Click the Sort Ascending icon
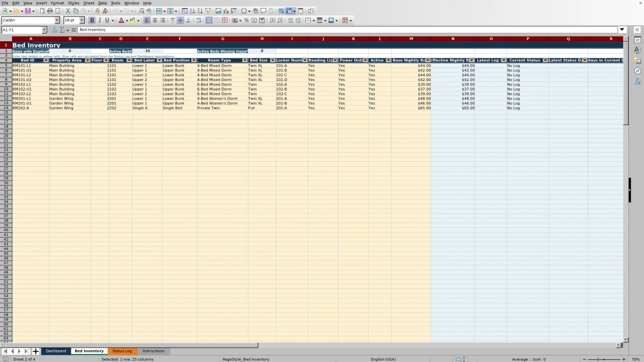The image size is (644, 362). click(193, 11)
